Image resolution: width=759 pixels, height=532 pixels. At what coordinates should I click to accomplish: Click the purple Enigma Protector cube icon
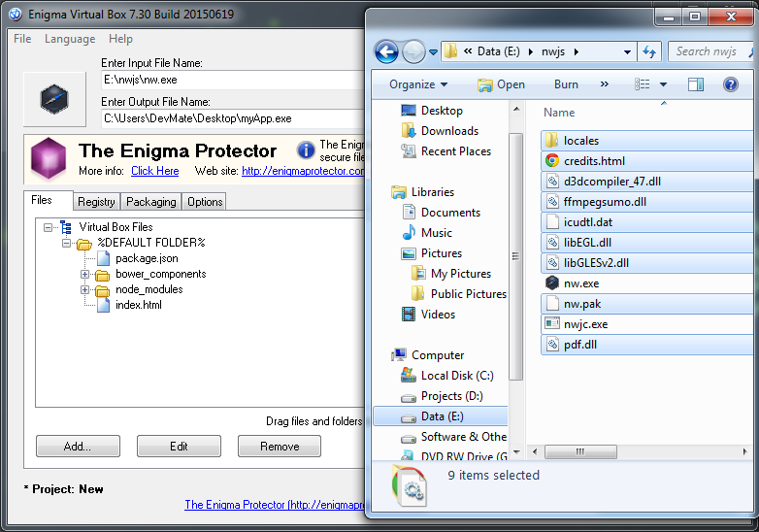49,158
